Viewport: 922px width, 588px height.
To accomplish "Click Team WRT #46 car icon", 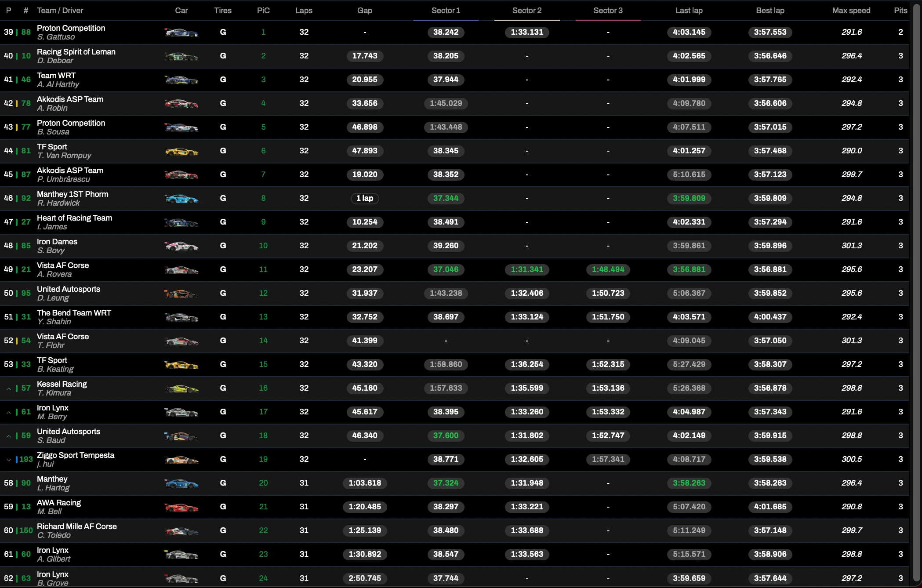I will point(181,80).
